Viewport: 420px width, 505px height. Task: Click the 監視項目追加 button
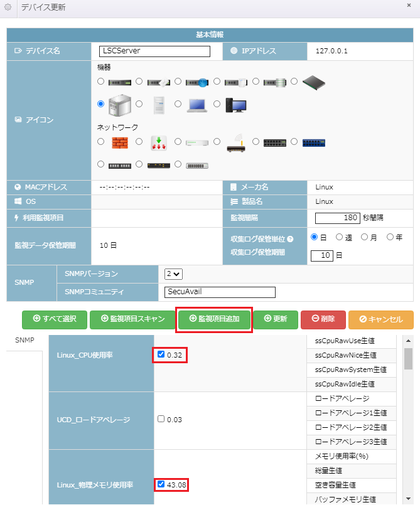(x=214, y=319)
